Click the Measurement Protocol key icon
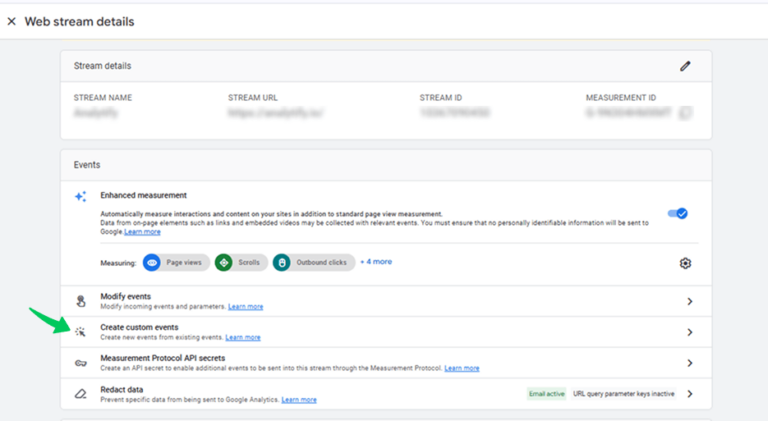Image resolution: width=768 pixels, height=421 pixels. click(x=81, y=363)
